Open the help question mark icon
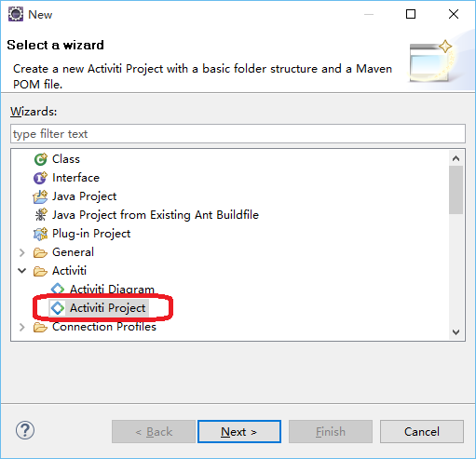 click(x=25, y=430)
